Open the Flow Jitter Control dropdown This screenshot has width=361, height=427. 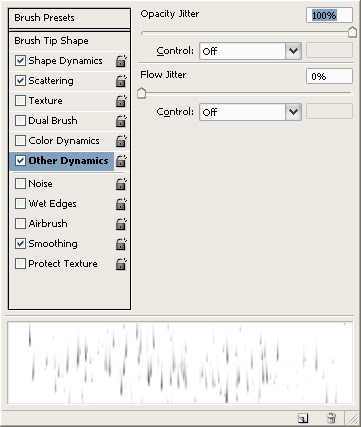pos(250,112)
